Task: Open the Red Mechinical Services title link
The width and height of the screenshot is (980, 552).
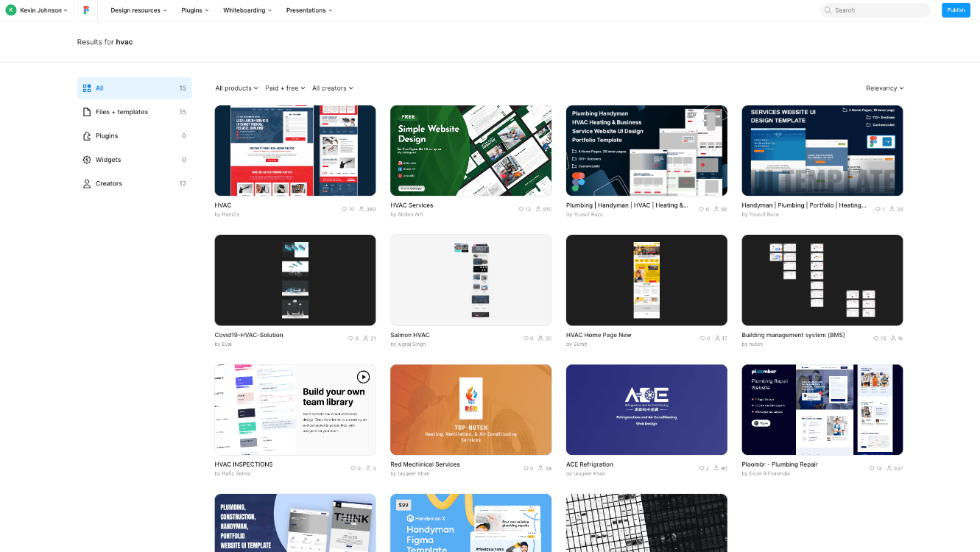Action: [425, 464]
